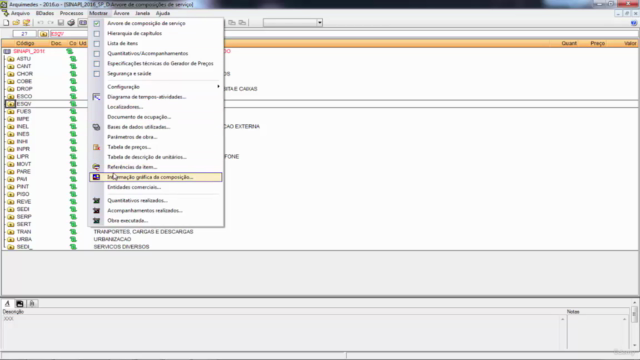
Task: Click Informação gráfica da composição entry
Action: (x=156, y=177)
